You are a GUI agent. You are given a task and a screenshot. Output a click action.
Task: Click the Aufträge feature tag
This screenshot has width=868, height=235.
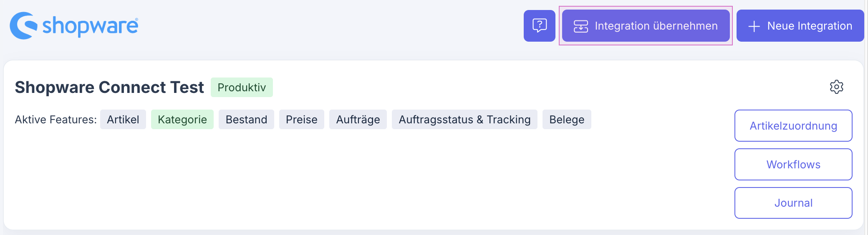[358, 120]
